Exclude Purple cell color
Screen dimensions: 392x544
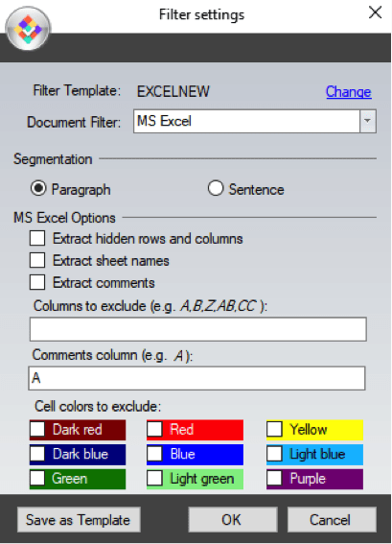[274, 479]
